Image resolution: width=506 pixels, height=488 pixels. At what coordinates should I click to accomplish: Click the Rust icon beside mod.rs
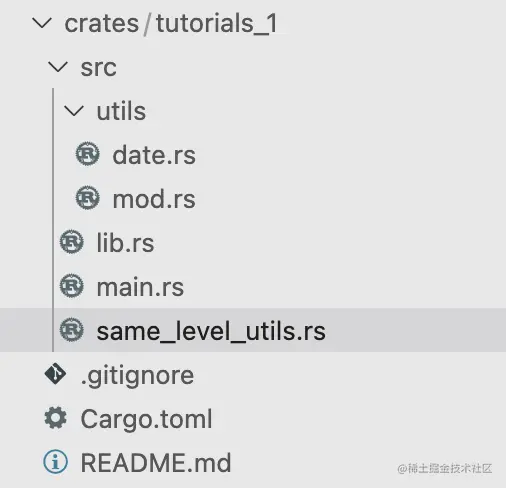tap(87, 198)
